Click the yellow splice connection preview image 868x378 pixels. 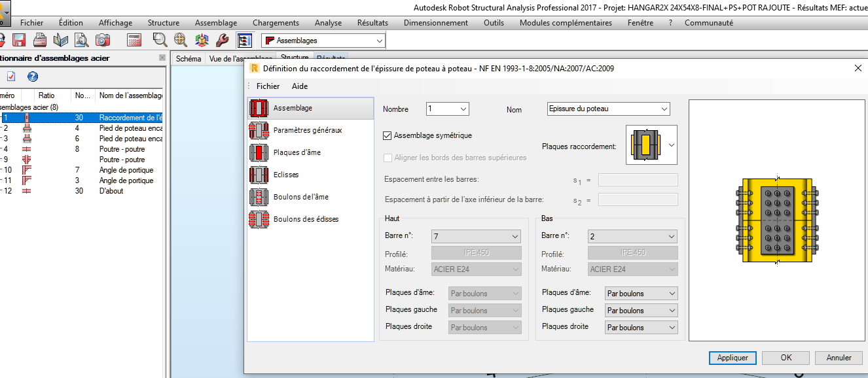776,220
